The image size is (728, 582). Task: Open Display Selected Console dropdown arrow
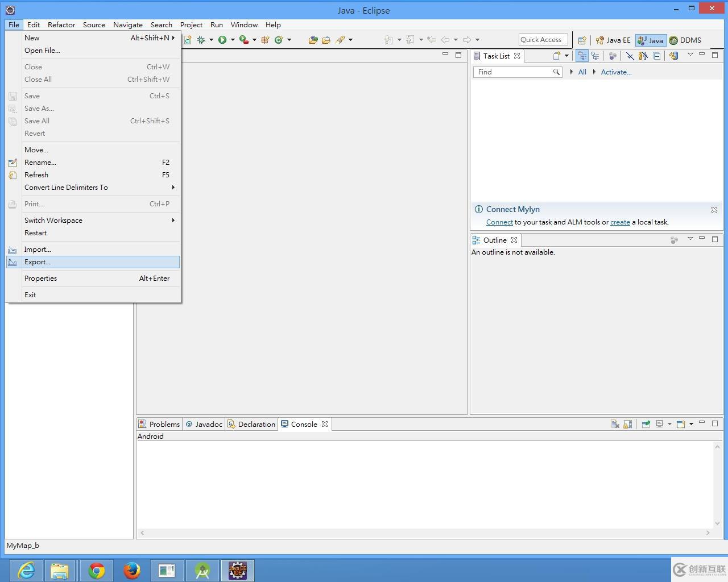tap(669, 424)
